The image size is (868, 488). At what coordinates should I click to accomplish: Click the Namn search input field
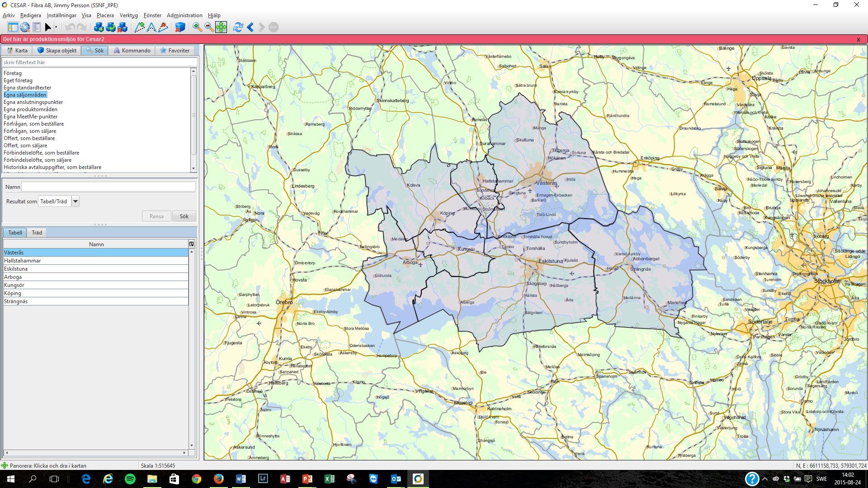click(108, 187)
